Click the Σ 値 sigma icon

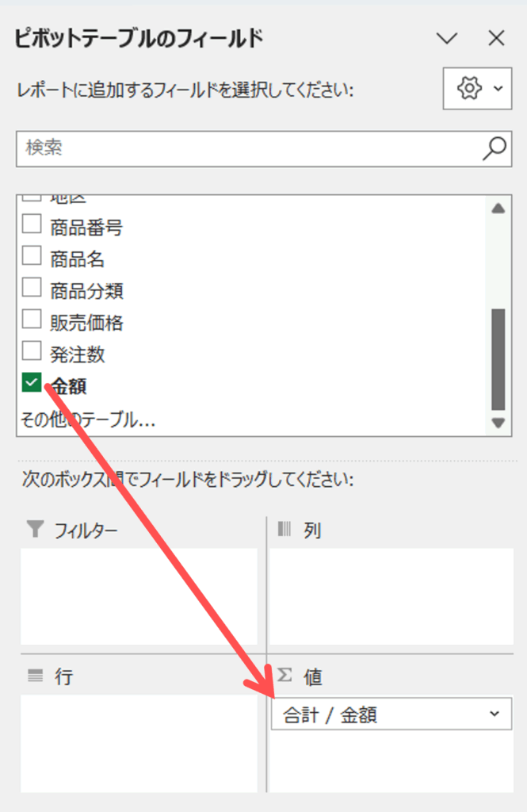tap(285, 675)
